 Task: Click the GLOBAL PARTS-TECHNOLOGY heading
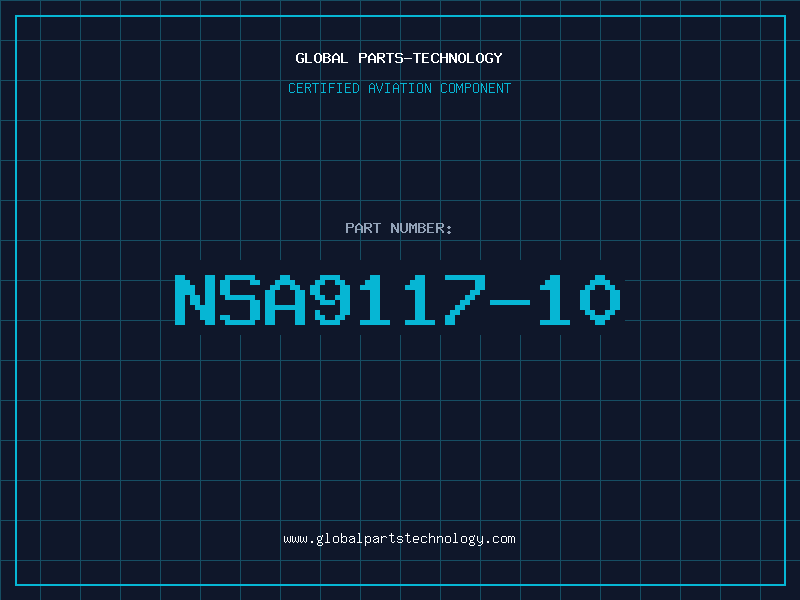point(399,58)
